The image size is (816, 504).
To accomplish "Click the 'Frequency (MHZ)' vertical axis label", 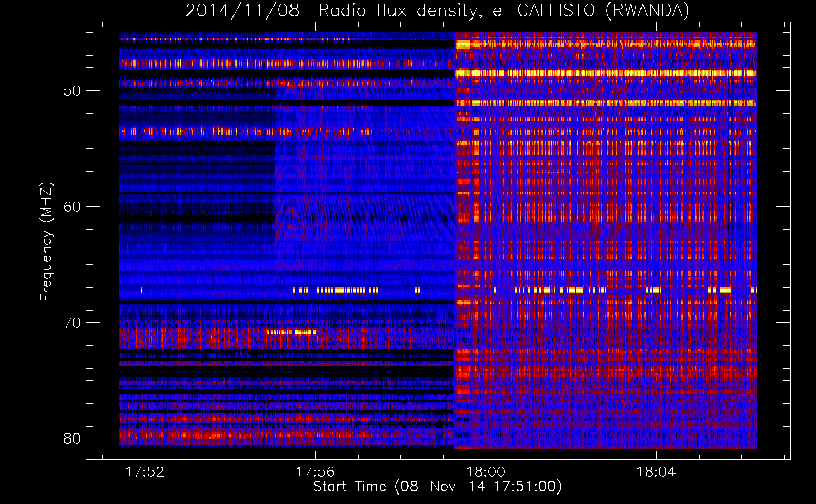I will click(46, 242).
